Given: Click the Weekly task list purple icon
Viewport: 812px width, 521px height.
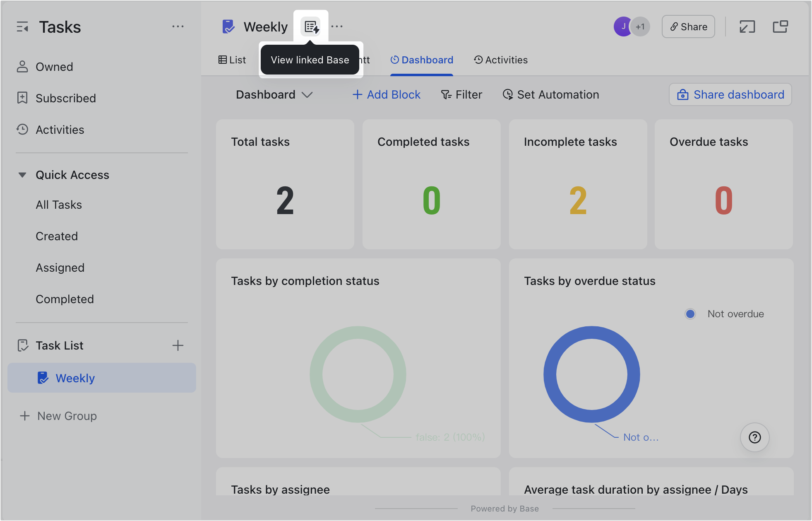Looking at the screenshot, I should 43,378.
